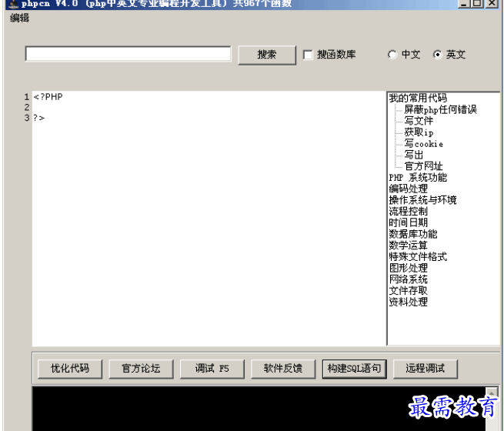The width and height of the screenshot is (504, 431).
Task: Select 我的常用代码 tree node
Action: click(418, 98)
